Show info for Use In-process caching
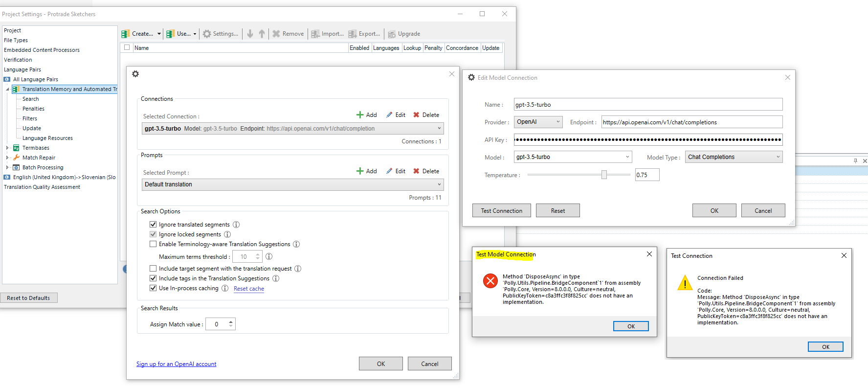This screenshot has width=868, height=388. (x=225, y=288)
